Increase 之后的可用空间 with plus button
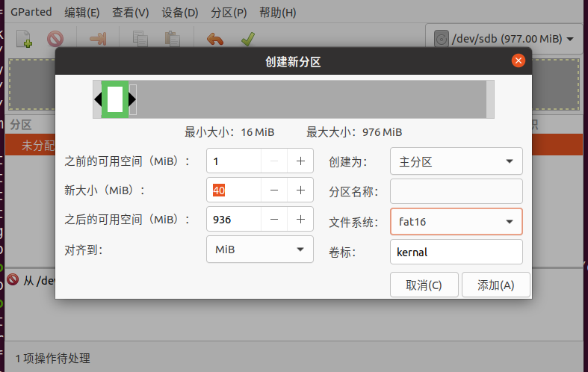This screenshot has width=588, height=372. coord(300,220)
